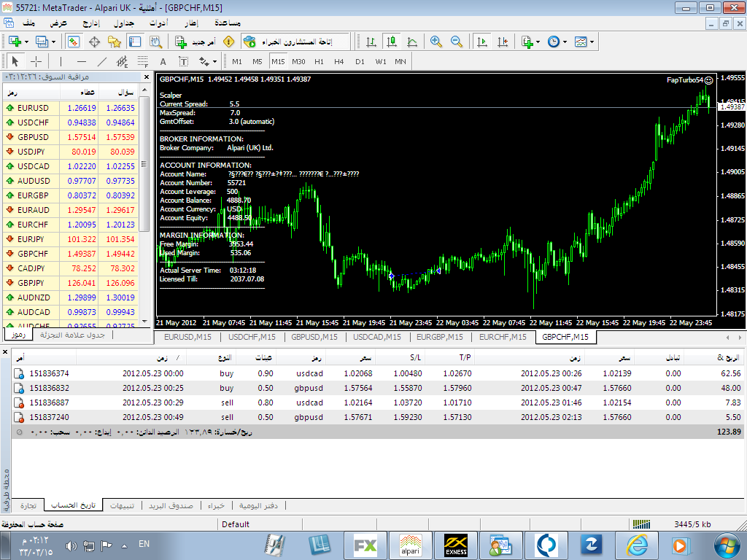747x560 pixels.
Task: Zoom out on the chart
Action: [457, 42]
